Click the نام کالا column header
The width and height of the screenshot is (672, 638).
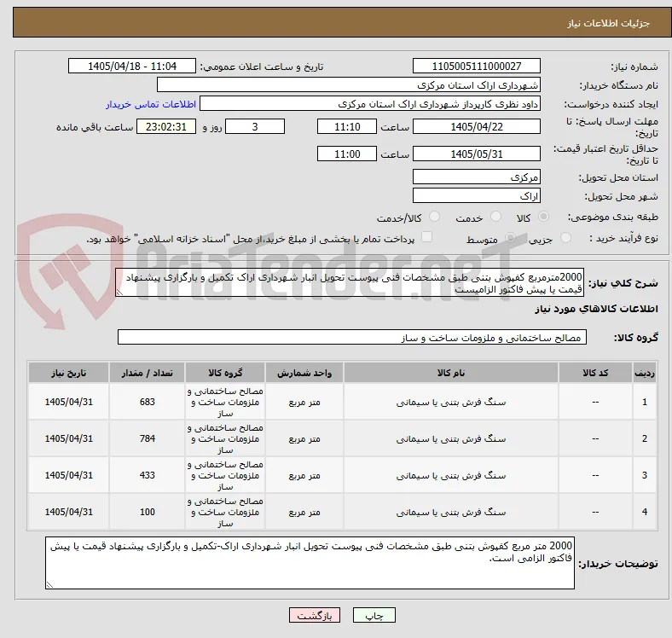(451, 373)
